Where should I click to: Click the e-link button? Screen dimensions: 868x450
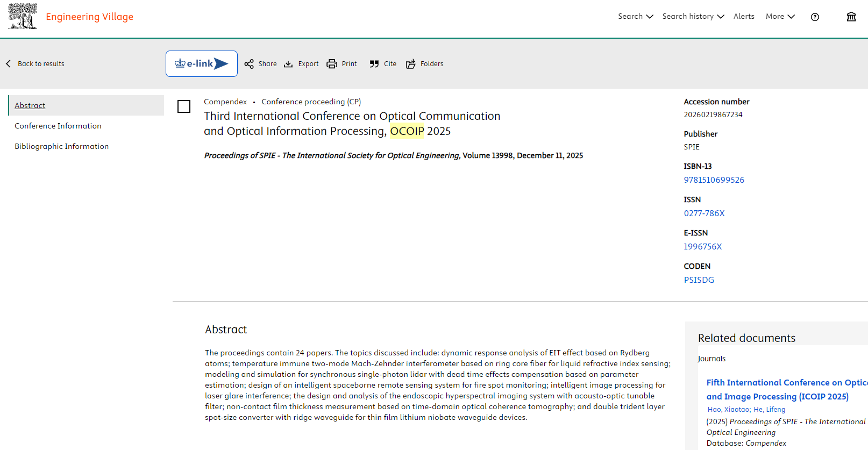202,64
